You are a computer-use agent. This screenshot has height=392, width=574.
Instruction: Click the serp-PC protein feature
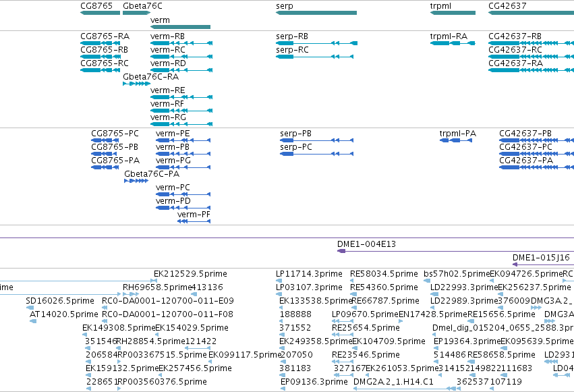click(x=316, y=154)
